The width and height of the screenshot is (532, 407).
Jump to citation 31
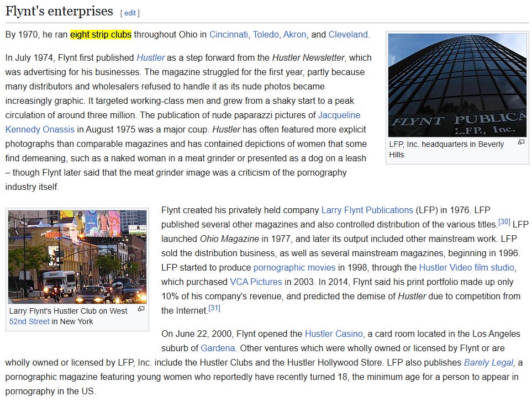[214, 308]
